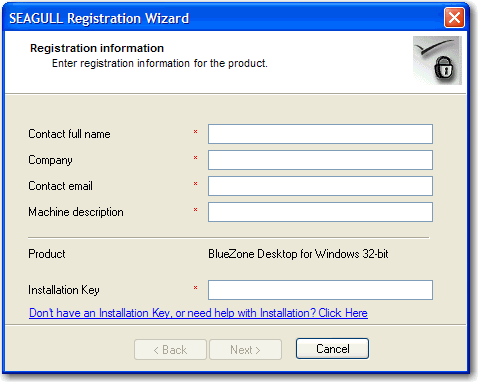Select the Company text box
Screen dimensions: 478x382
320,160
